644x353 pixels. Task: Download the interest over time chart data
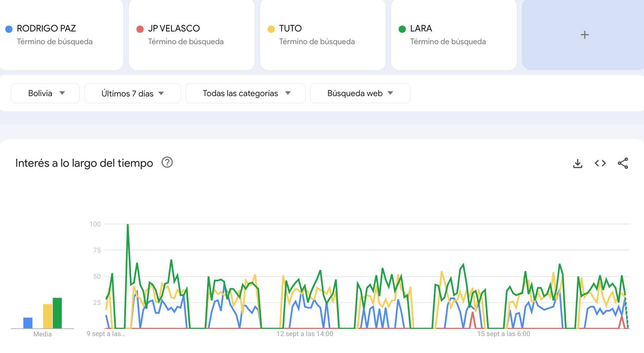coord(577,163)
